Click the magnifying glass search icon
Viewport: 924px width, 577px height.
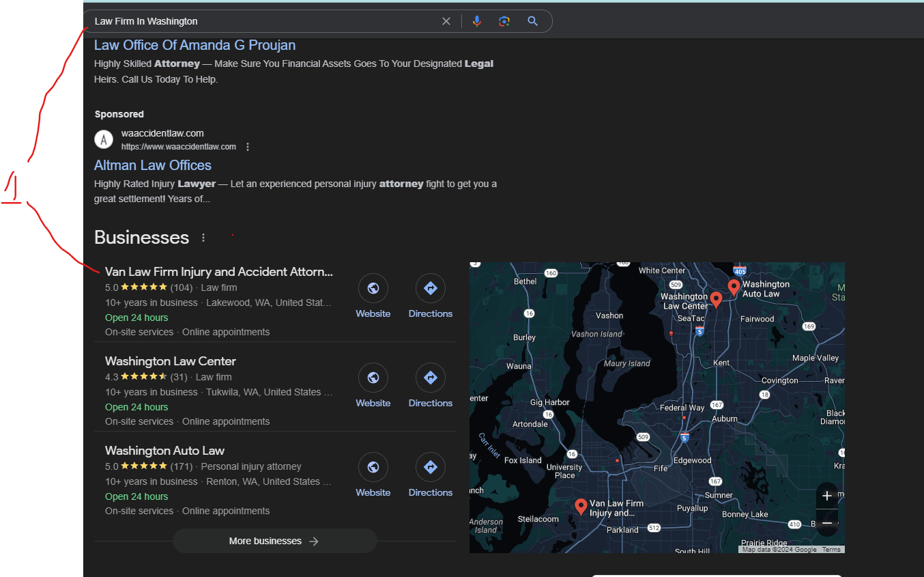533,21
